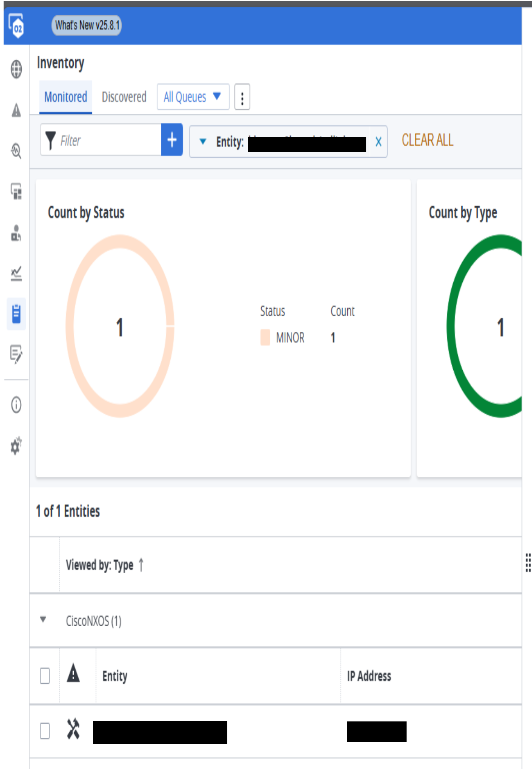Open the chart analytics sidebar icon

(16, 273)
